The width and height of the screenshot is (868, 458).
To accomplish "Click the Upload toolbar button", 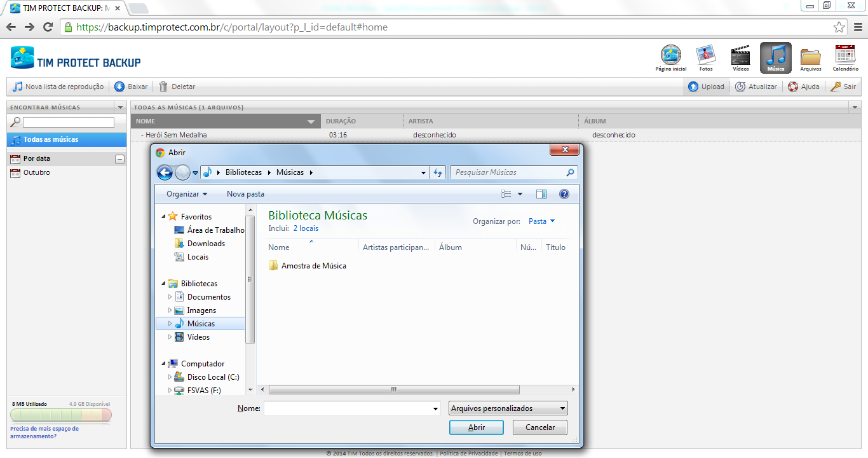I will point(706,87).
